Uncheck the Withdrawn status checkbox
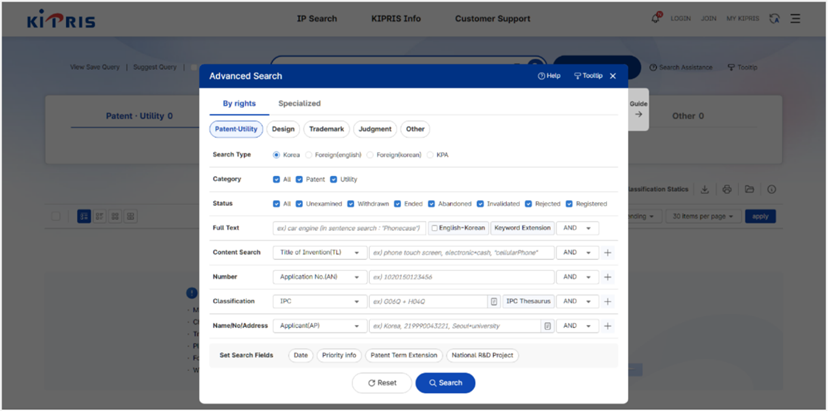828x411 pixels. click(350, 204)
